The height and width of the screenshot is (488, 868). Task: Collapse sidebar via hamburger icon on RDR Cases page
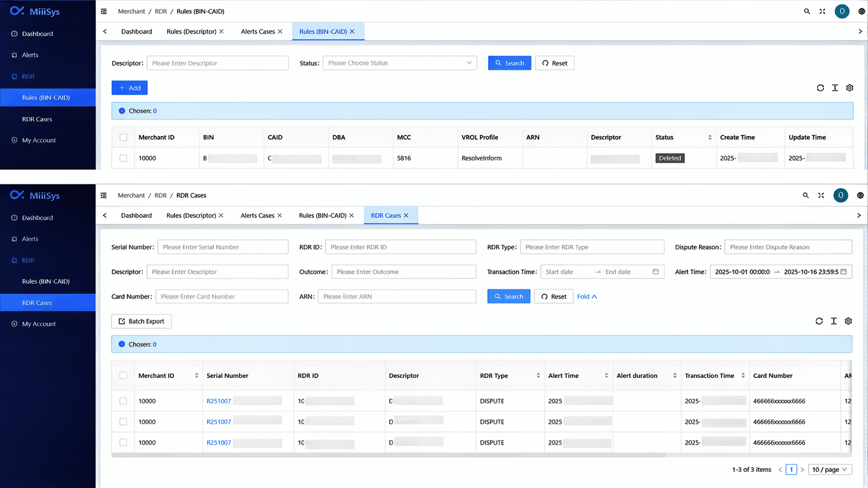tap(104, 195)
